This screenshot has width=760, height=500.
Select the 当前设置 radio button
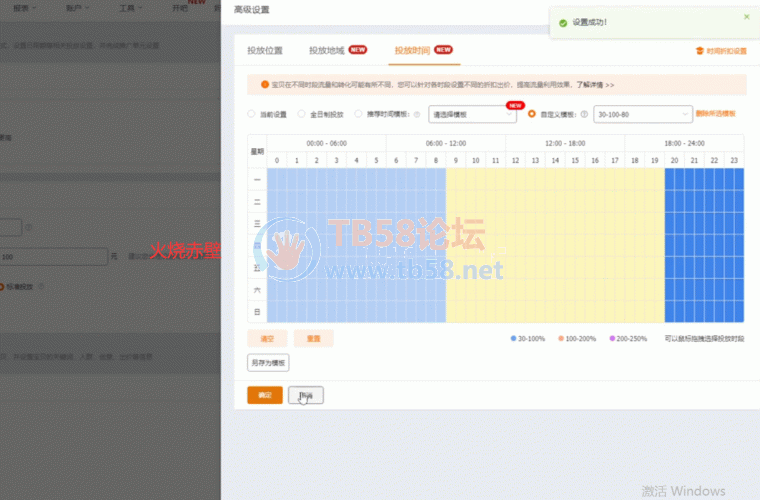click(252, 114)
